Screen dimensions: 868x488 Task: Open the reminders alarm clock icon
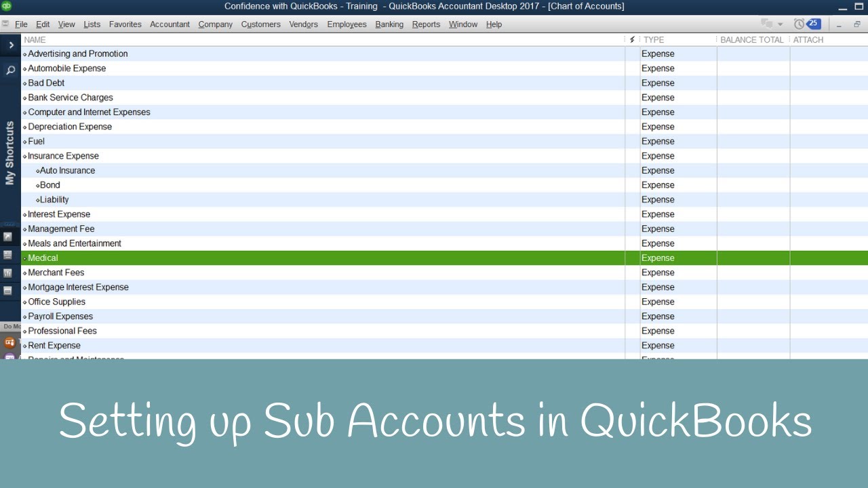[x=800, y=24]
